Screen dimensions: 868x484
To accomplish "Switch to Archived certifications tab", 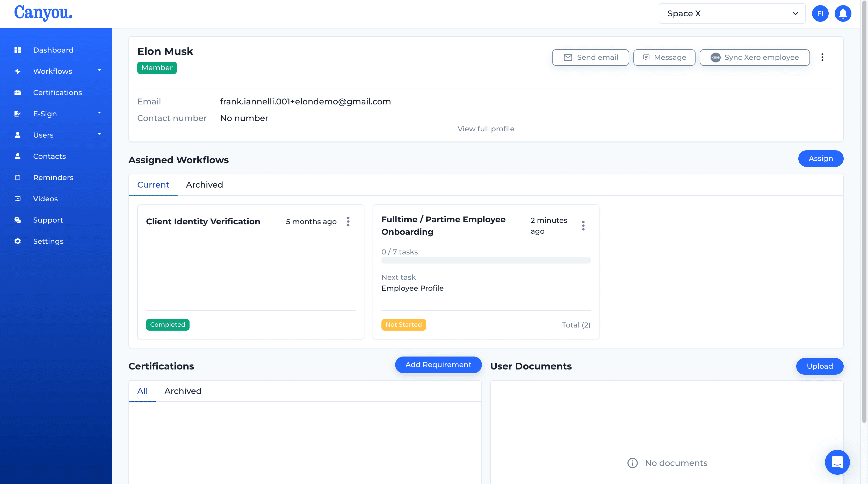I will [183, 391].
